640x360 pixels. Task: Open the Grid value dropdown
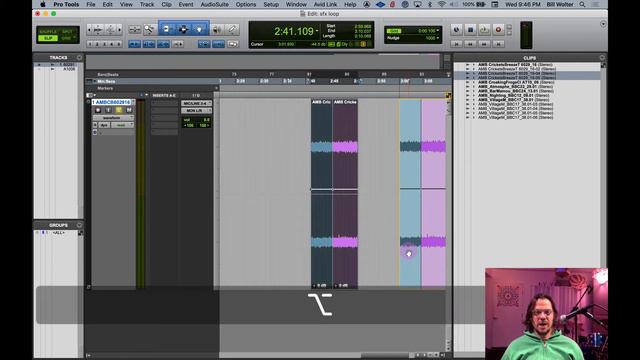[438, 31]
